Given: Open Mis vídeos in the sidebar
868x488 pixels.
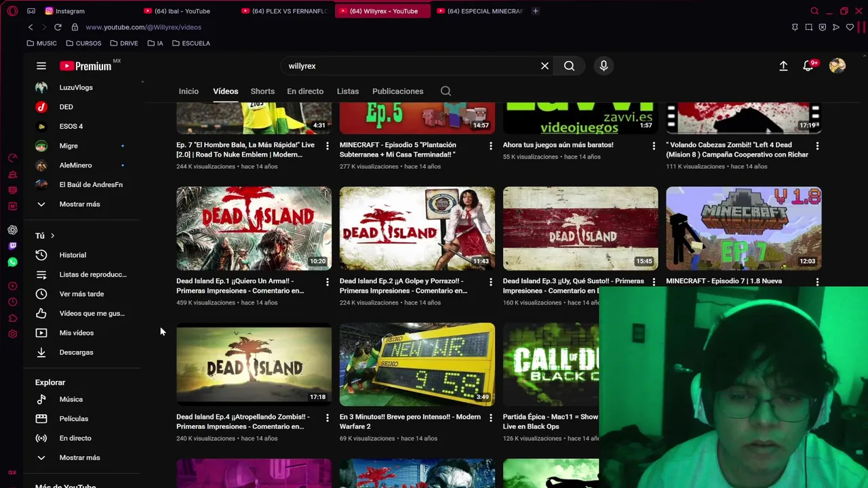Looking at the screenshot, I should click(x=76, y=333).
